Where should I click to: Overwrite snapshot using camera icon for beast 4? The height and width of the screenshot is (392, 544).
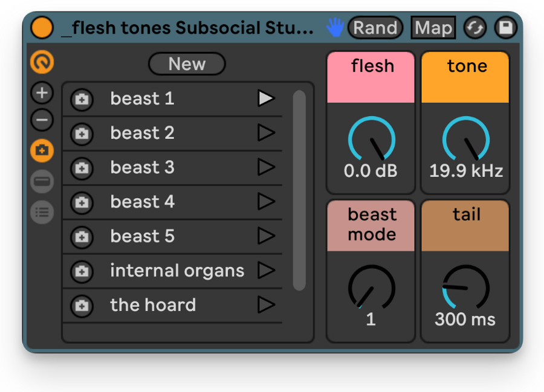pyautogui.click(x=82, y=203)
